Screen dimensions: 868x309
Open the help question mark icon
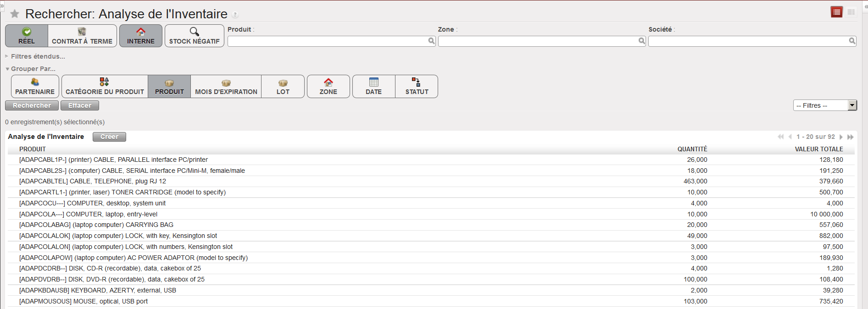(x=235, y=15)
